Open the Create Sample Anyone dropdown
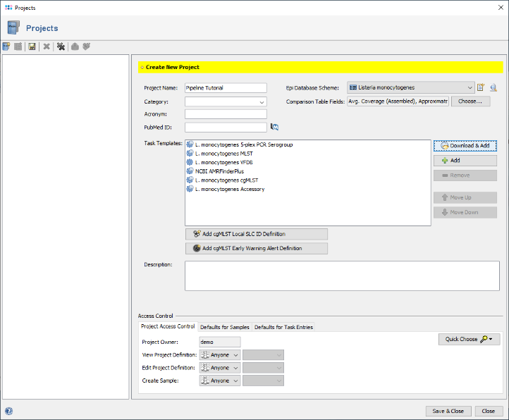This screenshot has height=420, width=509. [220, 381]
